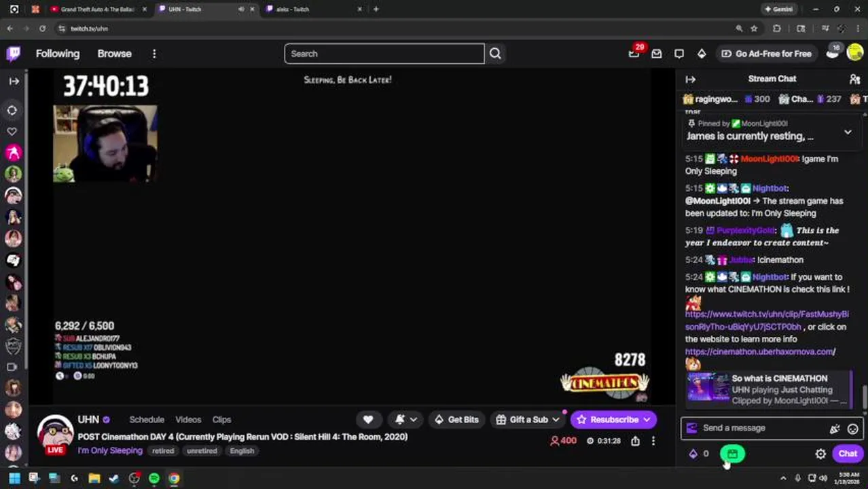
Task: Switch to the Schedule tab
Action: (x=147, y=420)
